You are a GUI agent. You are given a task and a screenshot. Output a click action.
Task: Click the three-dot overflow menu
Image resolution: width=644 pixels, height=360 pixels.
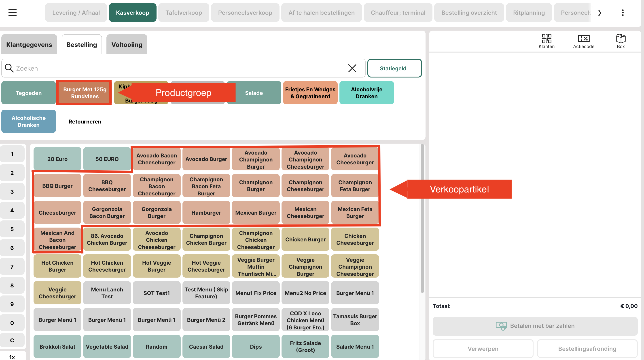(623, 13)
